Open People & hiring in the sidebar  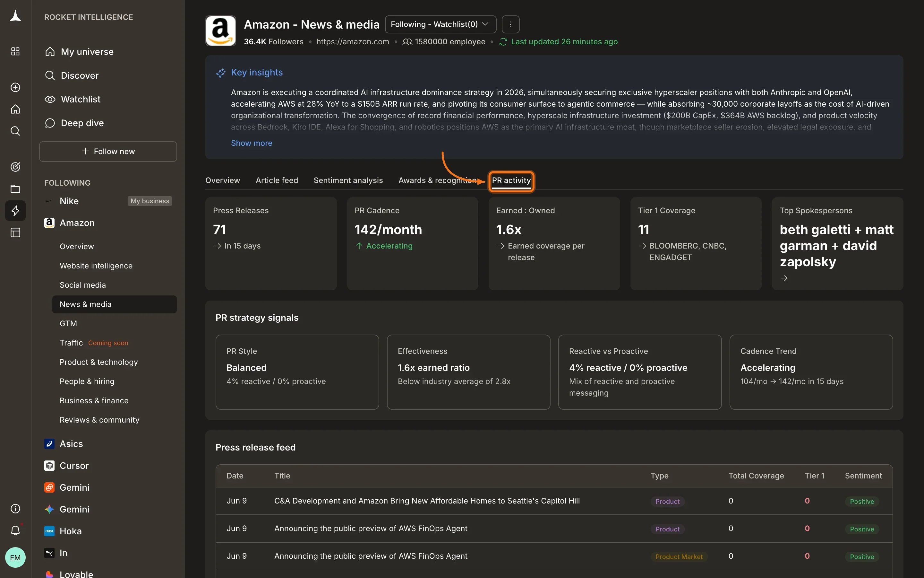[87, 381]
